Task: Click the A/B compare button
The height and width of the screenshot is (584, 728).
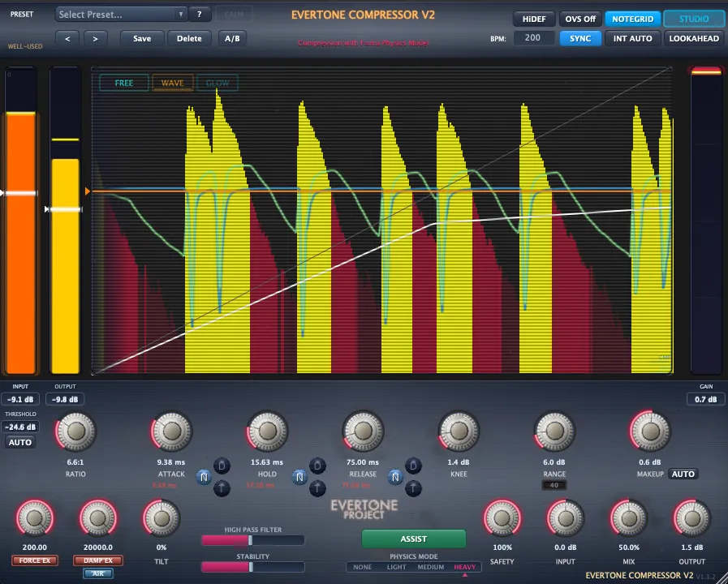Action: click(232, 38)
